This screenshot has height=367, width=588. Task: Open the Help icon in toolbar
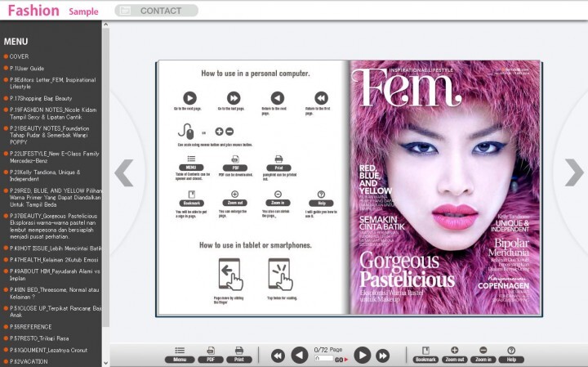tap(511, 354)
